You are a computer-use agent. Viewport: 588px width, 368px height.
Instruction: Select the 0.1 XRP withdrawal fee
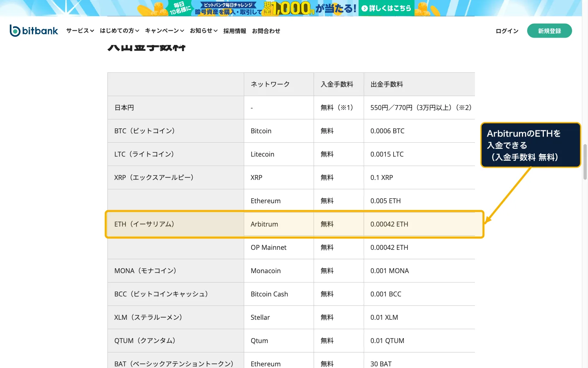(x=382, y=177)
